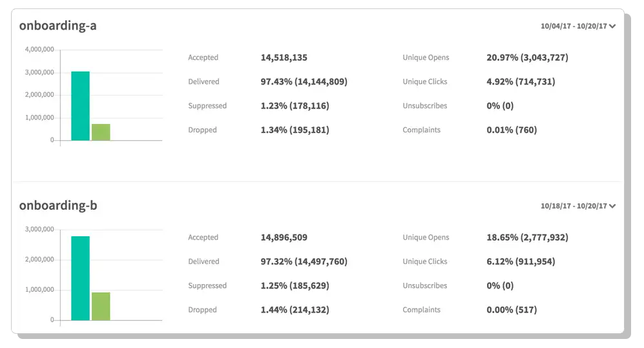Click the onboarding-b campaign title
Viewport: 644px width, 348px height.
click(x=58, y=205)
